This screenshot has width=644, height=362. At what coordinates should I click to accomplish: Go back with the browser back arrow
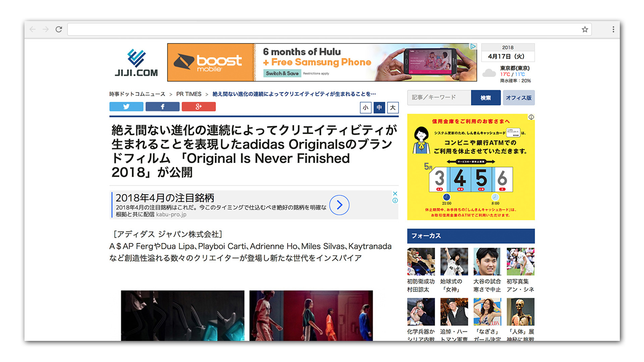[x=33, y=29]
